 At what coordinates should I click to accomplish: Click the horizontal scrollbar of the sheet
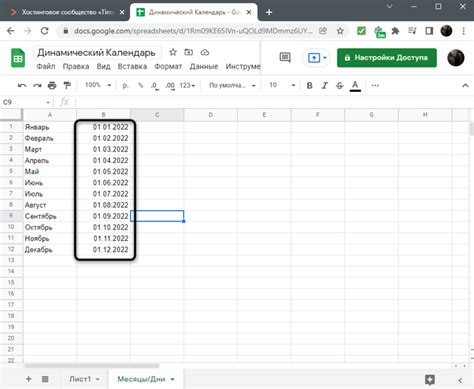coord(92,366)
